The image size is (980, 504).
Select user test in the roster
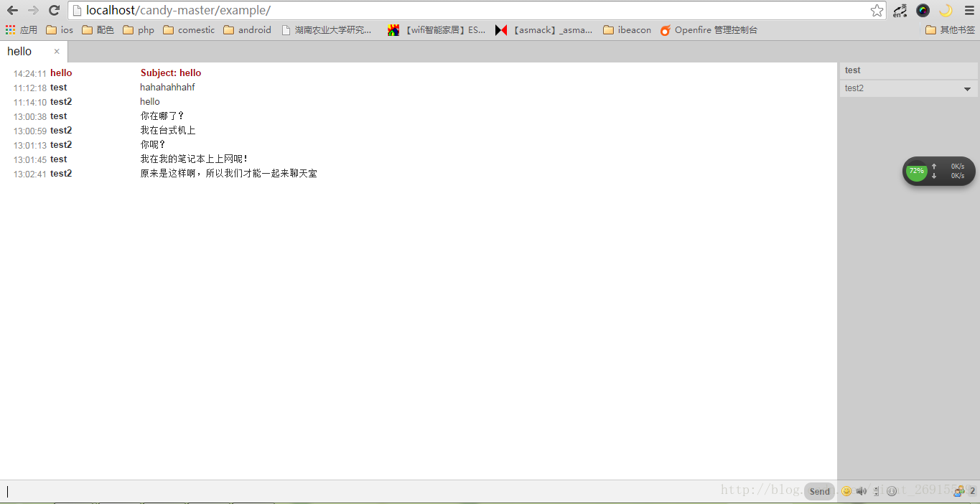pyautogui.click(x=909, y=70)
